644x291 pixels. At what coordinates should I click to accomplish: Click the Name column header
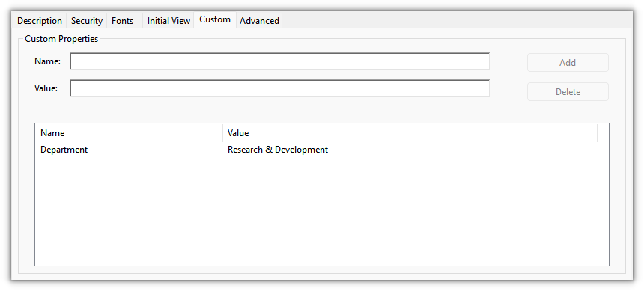129,133
